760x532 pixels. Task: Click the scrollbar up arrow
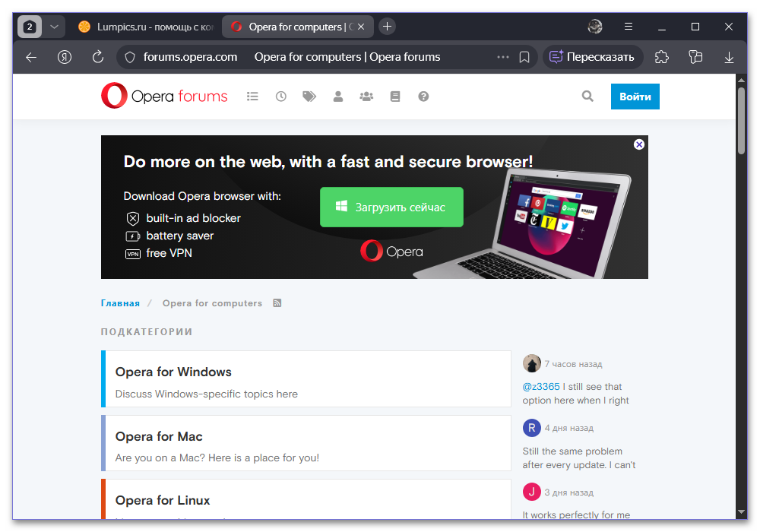pos(741,80)
